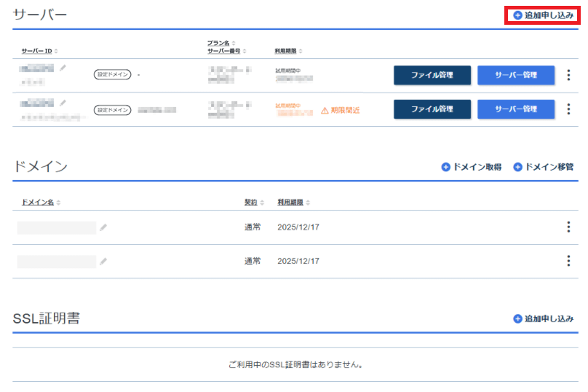Click pencil edit icon of second domain name
The width and height of the screenshot is (588, 392).
[x=103, y=262]
